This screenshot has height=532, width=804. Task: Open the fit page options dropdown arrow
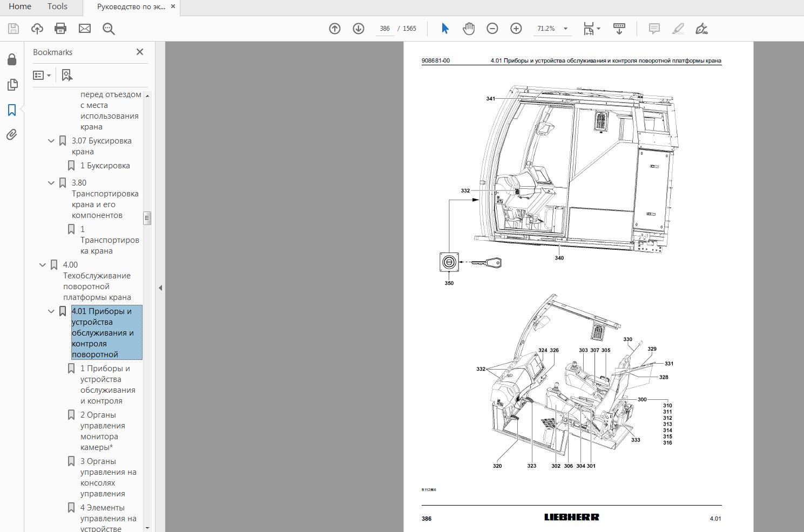coord(598,29)
